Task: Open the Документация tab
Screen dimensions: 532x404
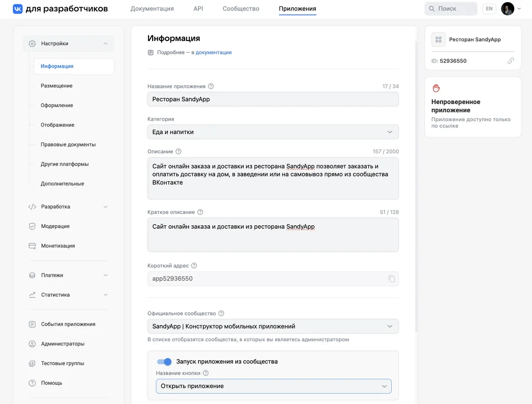Action: pos(152,9)
